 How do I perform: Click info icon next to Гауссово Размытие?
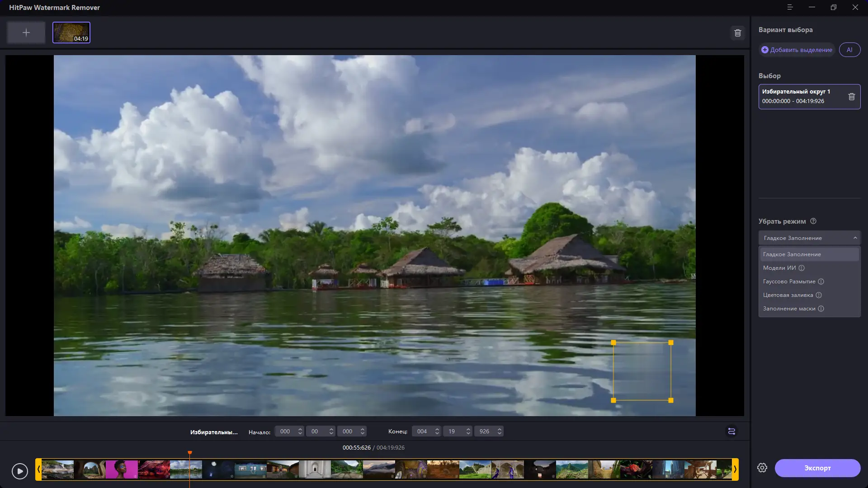click(821, 282)
